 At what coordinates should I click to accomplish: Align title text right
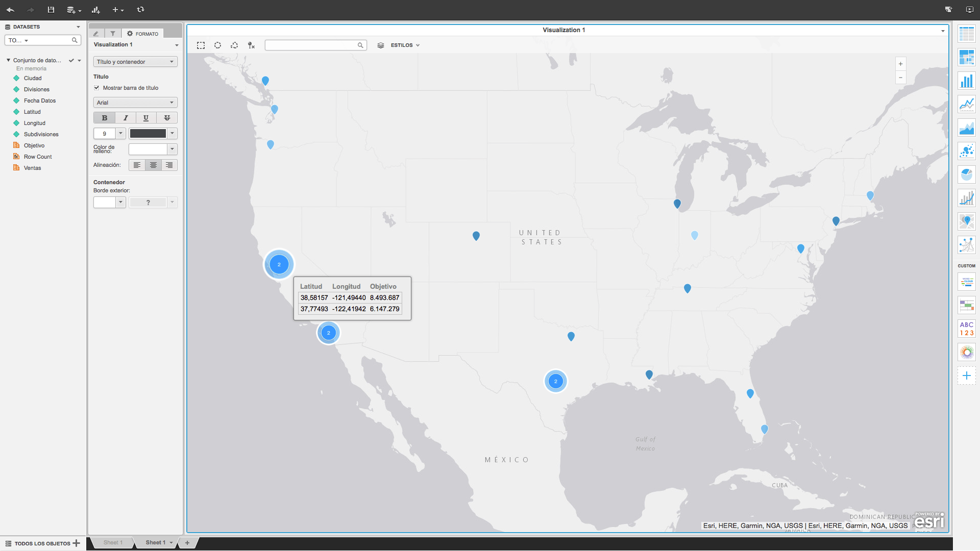[x=169, y=165]
